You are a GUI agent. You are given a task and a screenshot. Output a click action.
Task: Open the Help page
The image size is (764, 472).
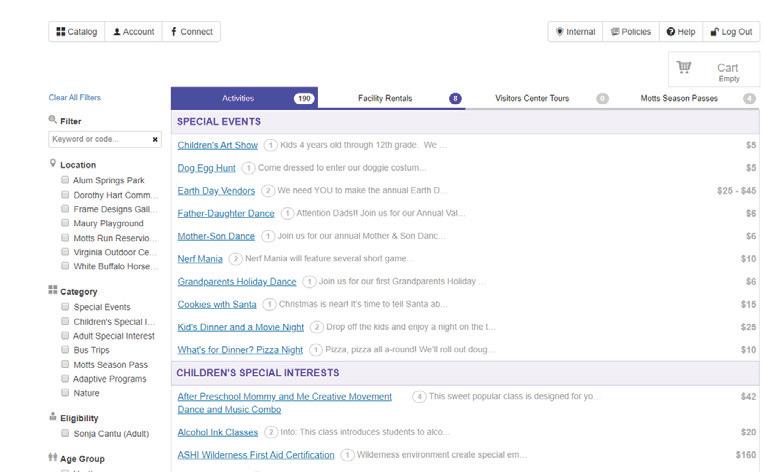681,32
